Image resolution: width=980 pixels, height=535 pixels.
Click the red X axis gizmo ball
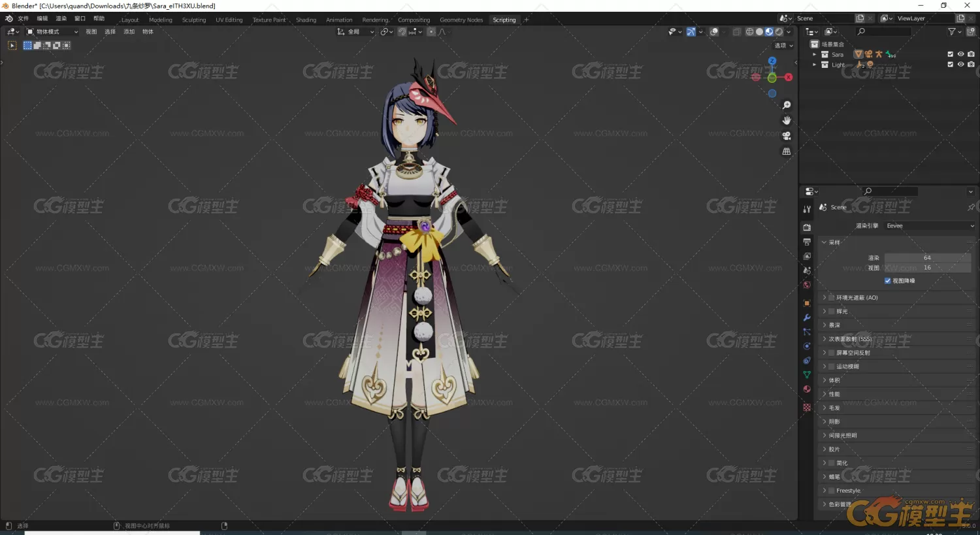(789, 77)
